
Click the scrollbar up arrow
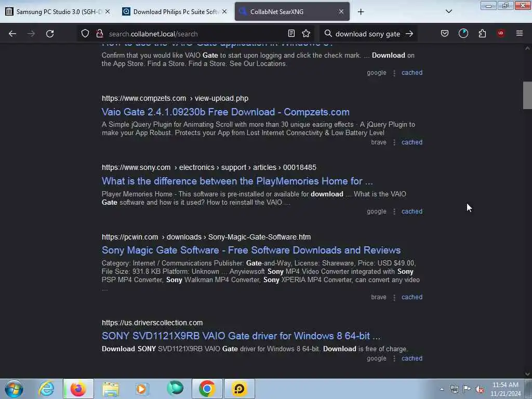pos(527,48)
